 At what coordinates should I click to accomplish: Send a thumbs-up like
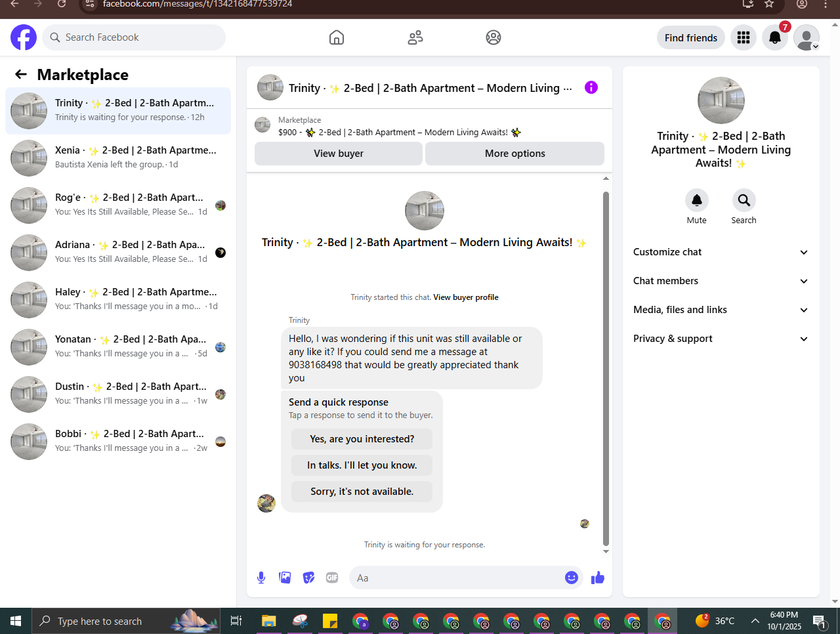click(598, 578)
